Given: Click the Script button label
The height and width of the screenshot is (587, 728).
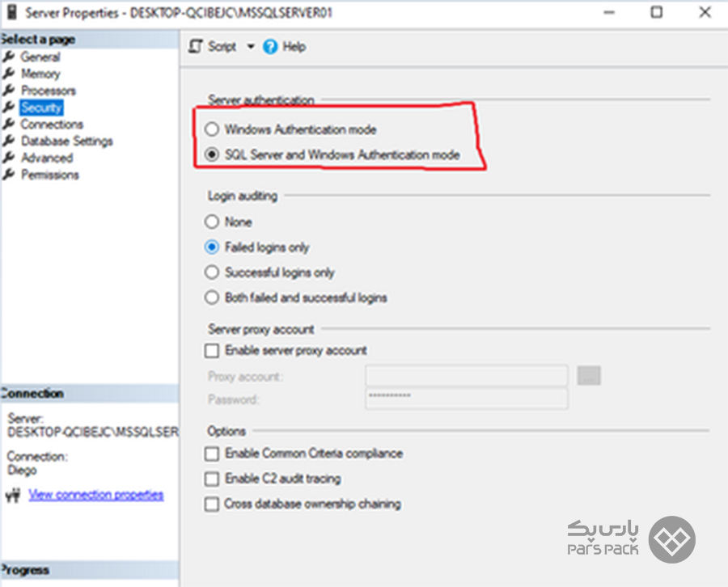Looking at the screenshot, I should 222,46.
